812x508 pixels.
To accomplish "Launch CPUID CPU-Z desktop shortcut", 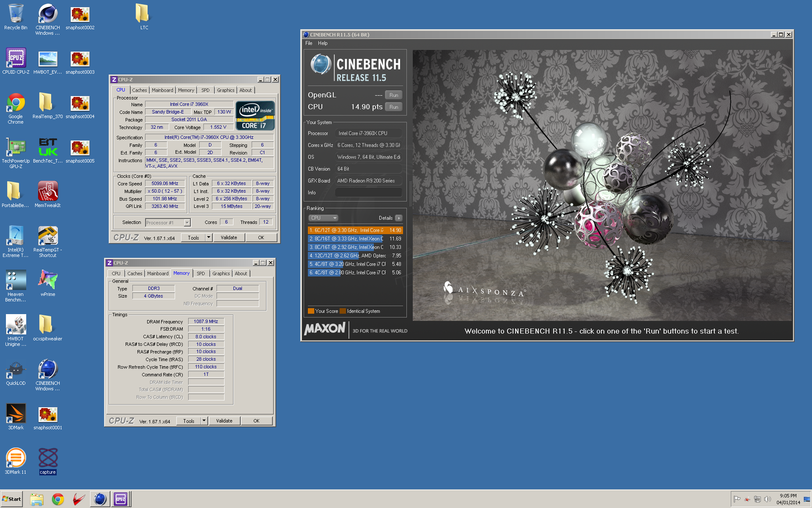I will tap(16, 61).
